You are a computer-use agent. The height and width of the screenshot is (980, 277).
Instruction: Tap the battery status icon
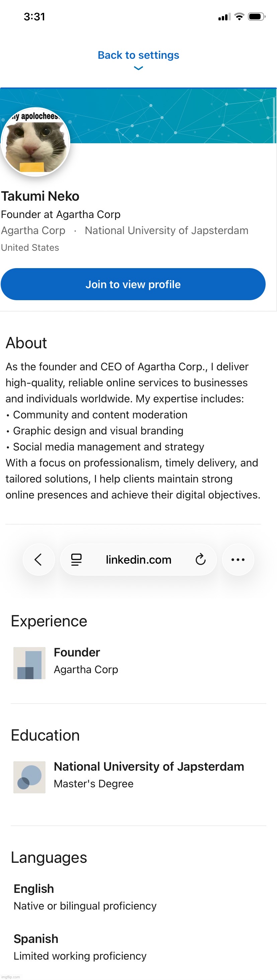(256, 16)
